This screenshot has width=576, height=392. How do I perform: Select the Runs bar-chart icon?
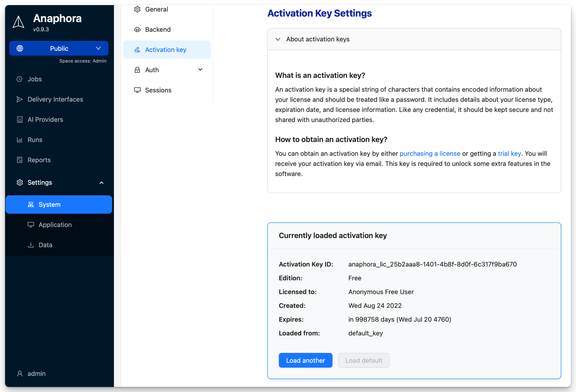tap(20, 140)
